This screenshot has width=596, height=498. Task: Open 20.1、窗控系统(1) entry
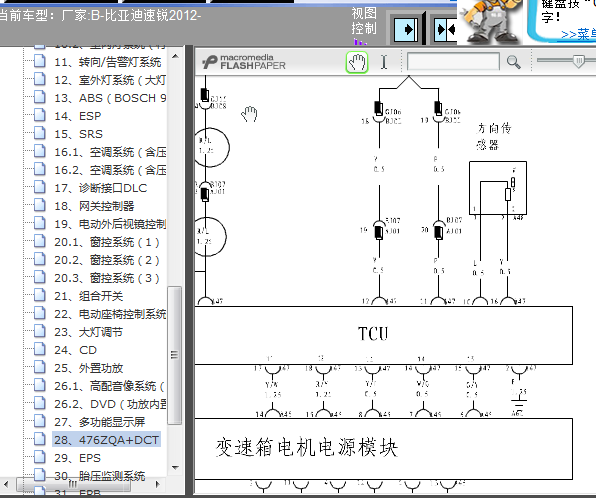106,242
